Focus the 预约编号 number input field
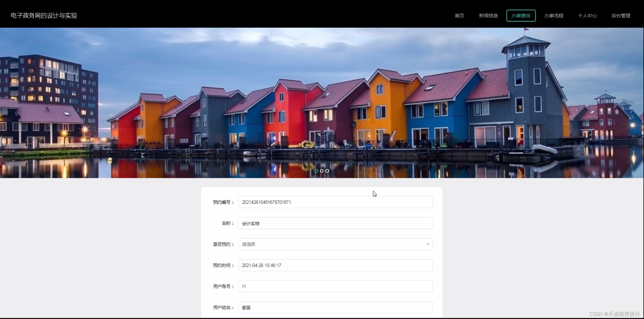 coord(335,202)
